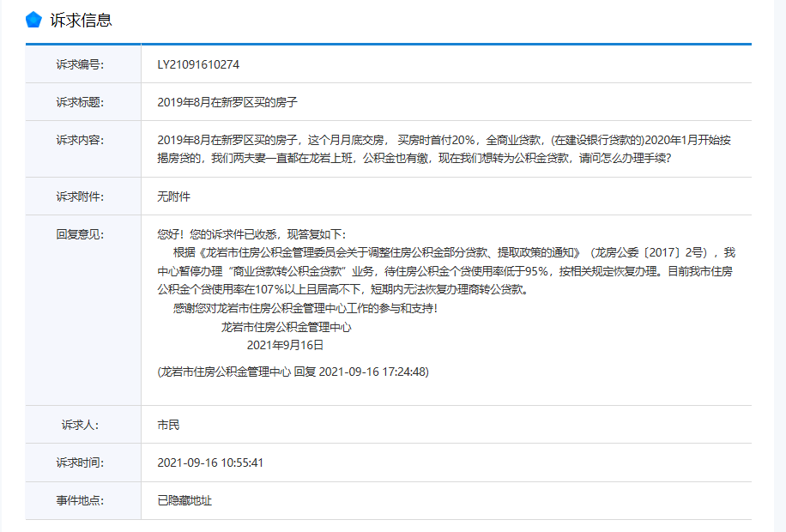Screen dimensions: 786x532
Task: Click the blue pentagon icon beside 诉求信息
Action: click(33, 20)
